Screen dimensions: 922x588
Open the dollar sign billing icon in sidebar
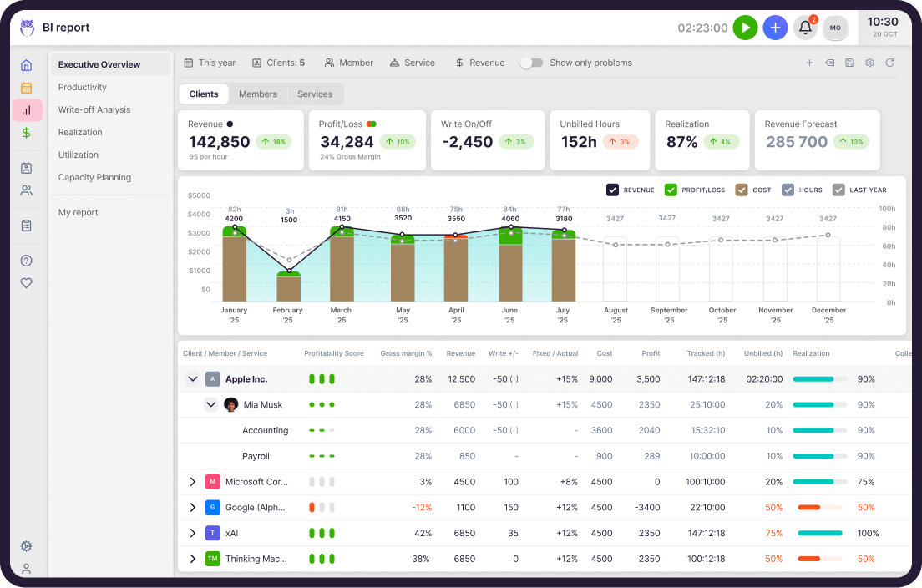click(27, 133)
